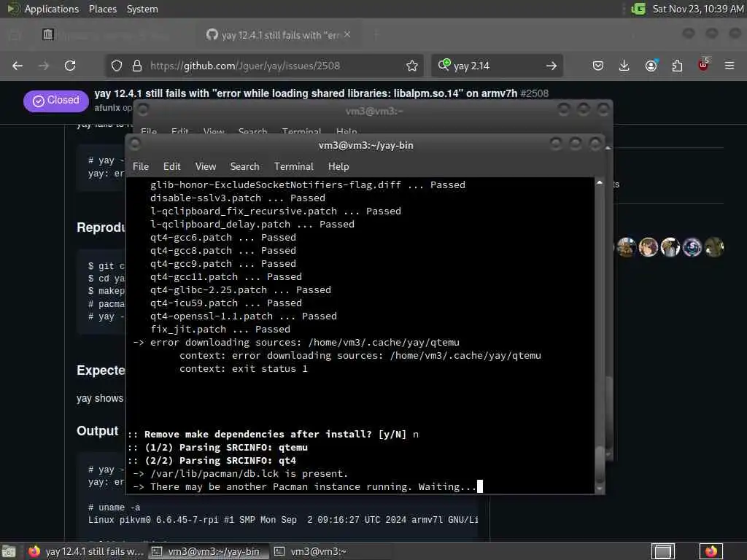Click the terminal scrollbar down arrow
The image size is (747, 560).
point(600,489)
